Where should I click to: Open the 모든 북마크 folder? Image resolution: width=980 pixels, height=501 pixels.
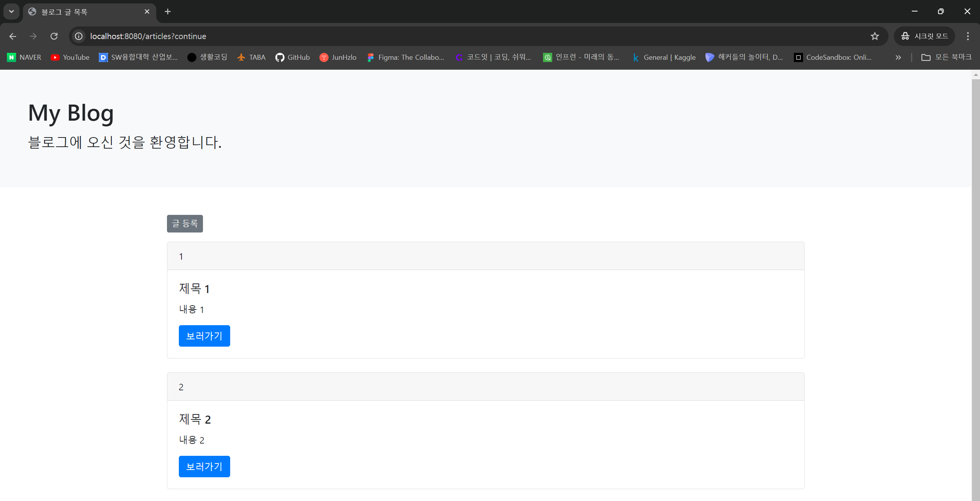click(x=947, y=57)
